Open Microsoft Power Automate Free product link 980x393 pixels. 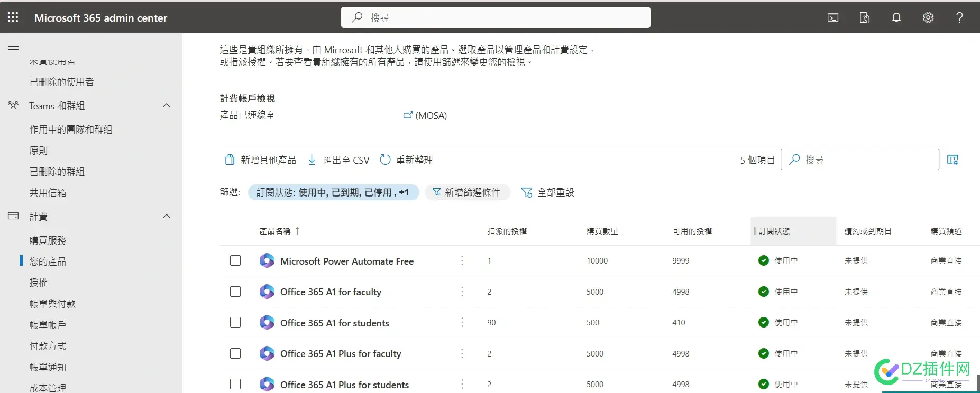click(347, 261)
